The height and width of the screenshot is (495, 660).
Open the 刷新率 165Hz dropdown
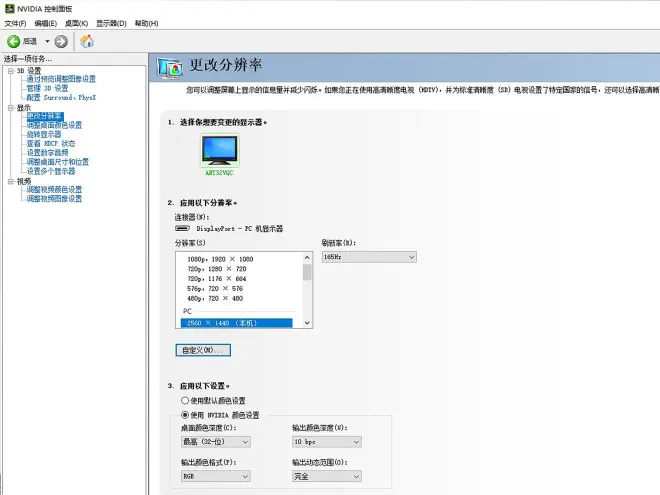[368, 257]
